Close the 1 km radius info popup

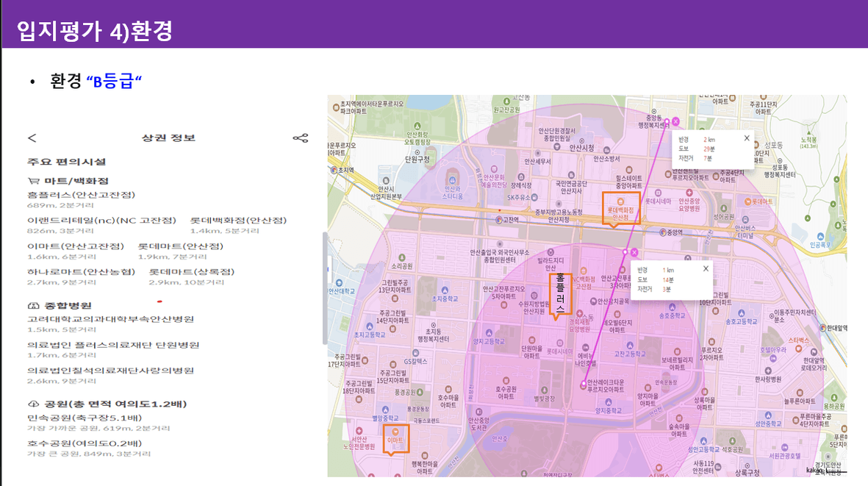[706, 268]
